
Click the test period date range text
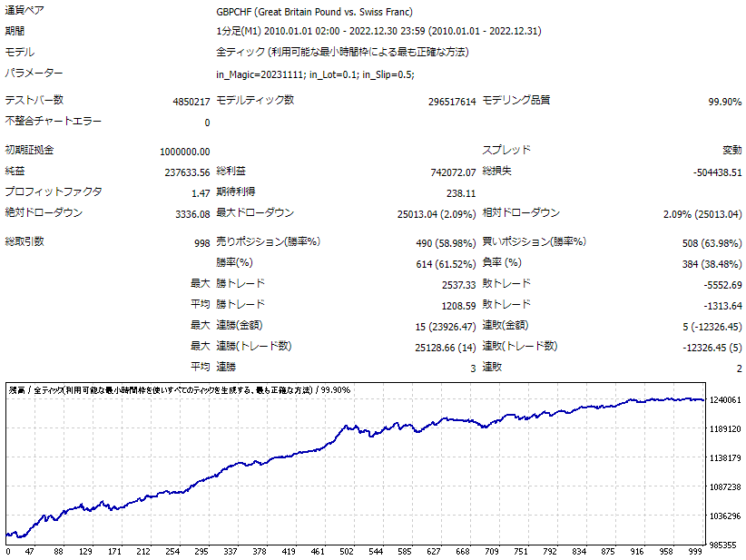[378, 32]
